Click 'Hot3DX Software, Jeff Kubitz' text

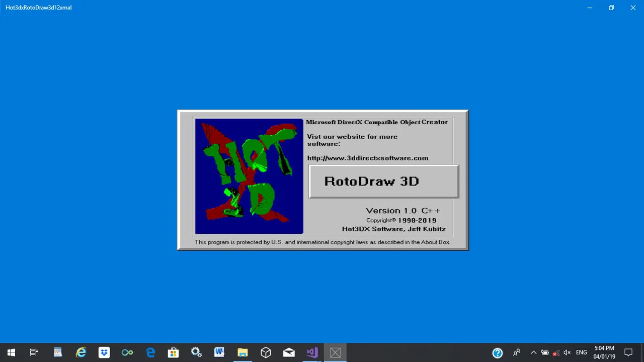coord(393,229)
